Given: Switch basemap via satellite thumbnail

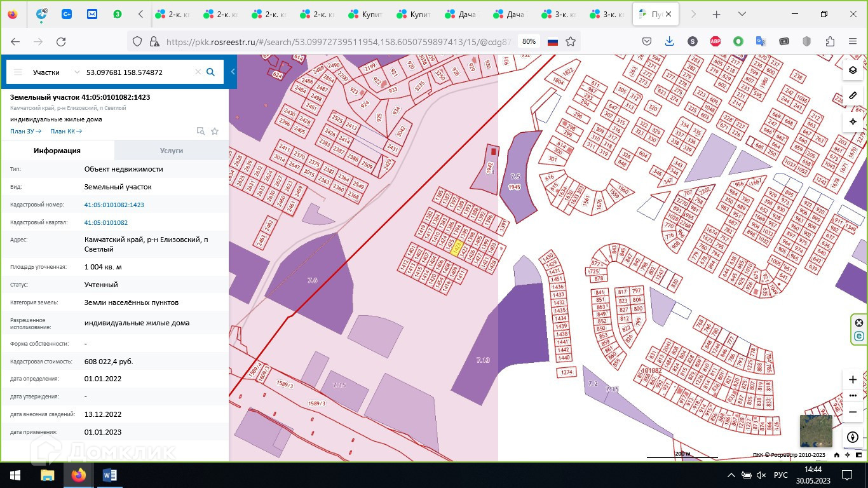Looking at the screenshot, I should tap(815, 431).
